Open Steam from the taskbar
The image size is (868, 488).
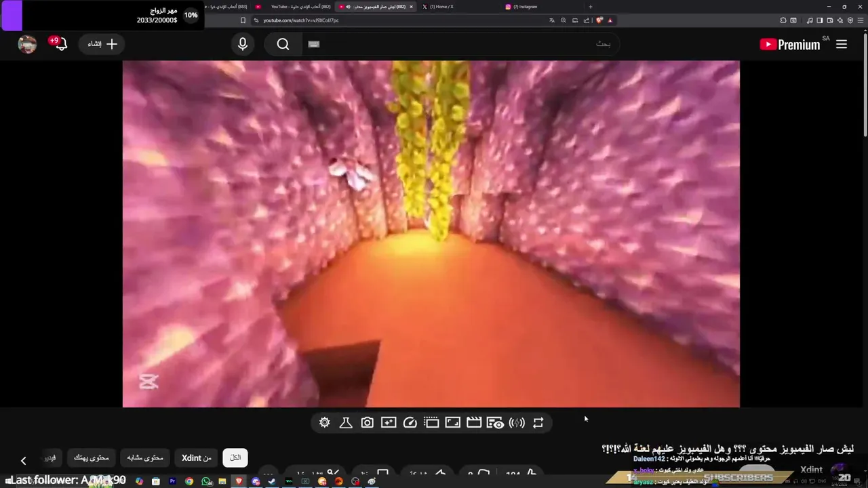272,481
